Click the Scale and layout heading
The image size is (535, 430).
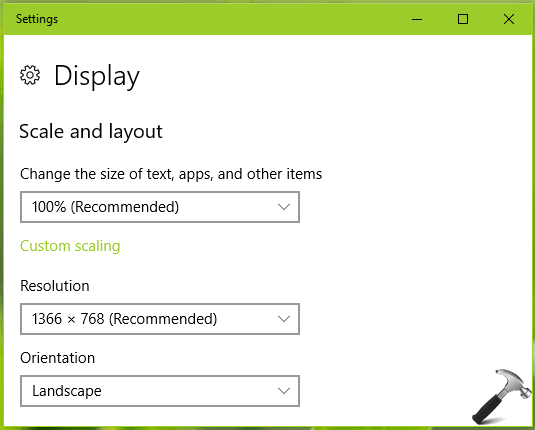point(91,132)
